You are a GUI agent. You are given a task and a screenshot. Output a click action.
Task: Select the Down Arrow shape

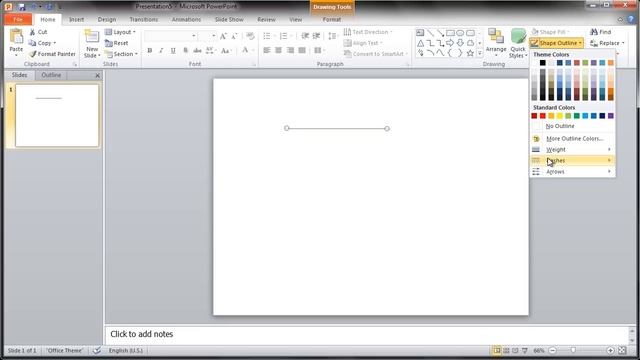pyautogui.click(x=460, y=43)
